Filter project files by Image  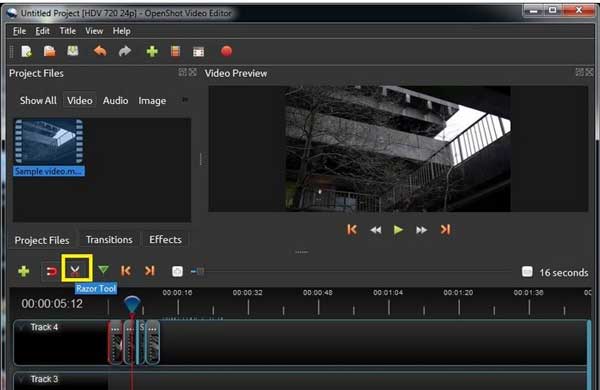tap(152, 101)
